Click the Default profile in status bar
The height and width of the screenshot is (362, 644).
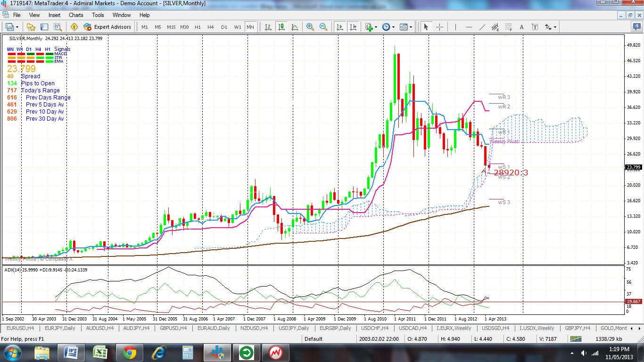point(314,338)
